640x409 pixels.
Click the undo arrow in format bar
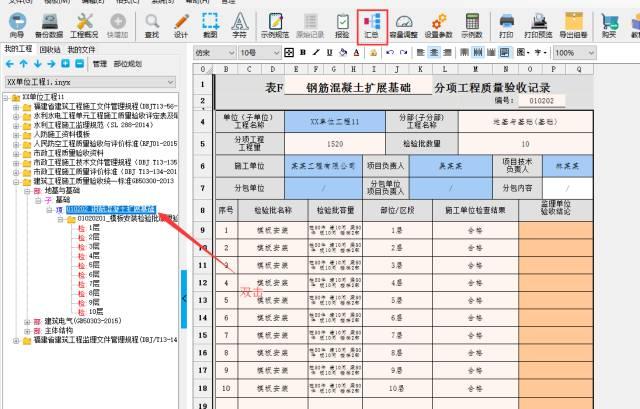coord(390,53)
